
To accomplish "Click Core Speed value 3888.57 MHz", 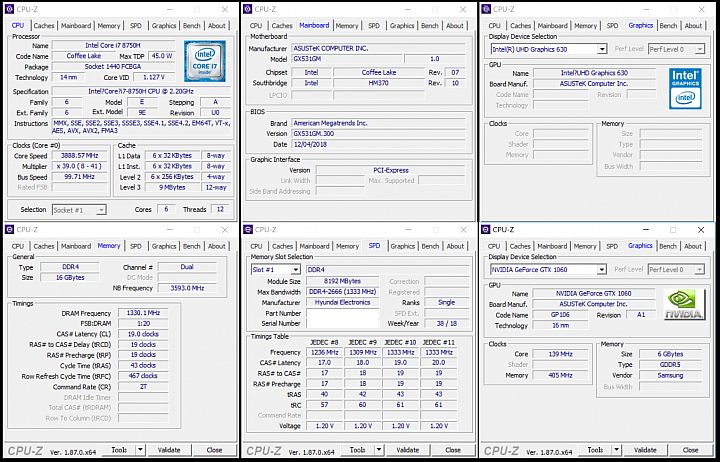I will [79, 156].
